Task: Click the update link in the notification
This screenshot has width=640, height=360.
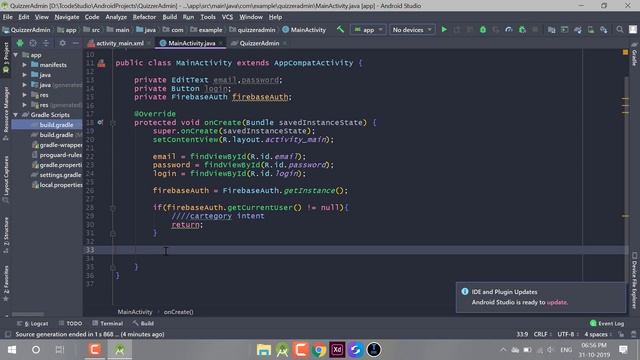Action: [557, 302]
